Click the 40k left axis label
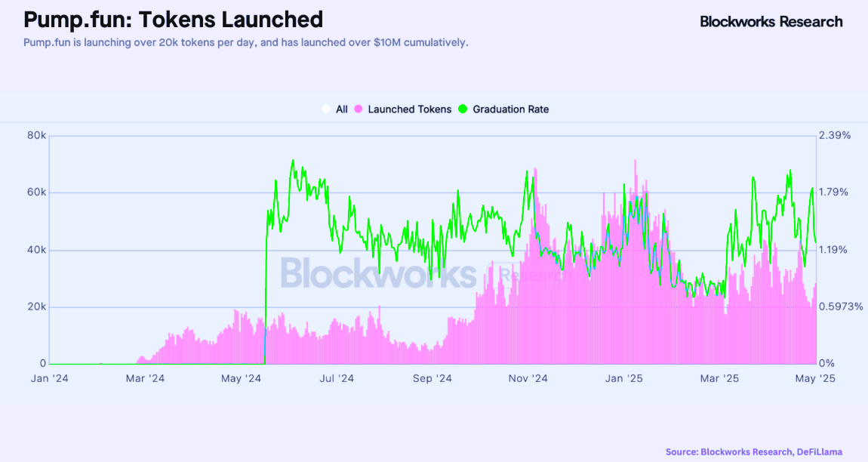 click(36, 250)
